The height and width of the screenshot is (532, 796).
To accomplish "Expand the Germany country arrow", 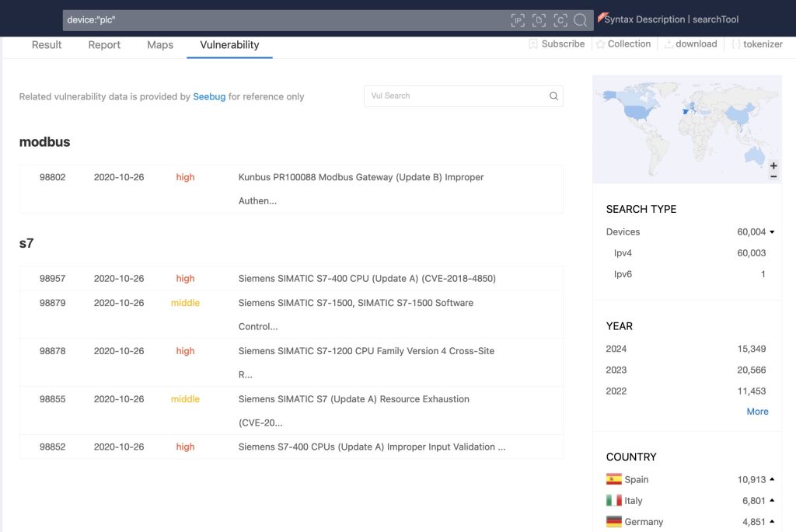I will click(x=772, y=521).
